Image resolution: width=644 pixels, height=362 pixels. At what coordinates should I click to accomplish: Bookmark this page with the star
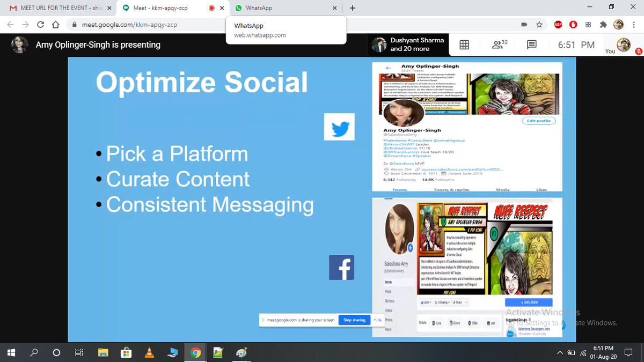coord(539,25)
